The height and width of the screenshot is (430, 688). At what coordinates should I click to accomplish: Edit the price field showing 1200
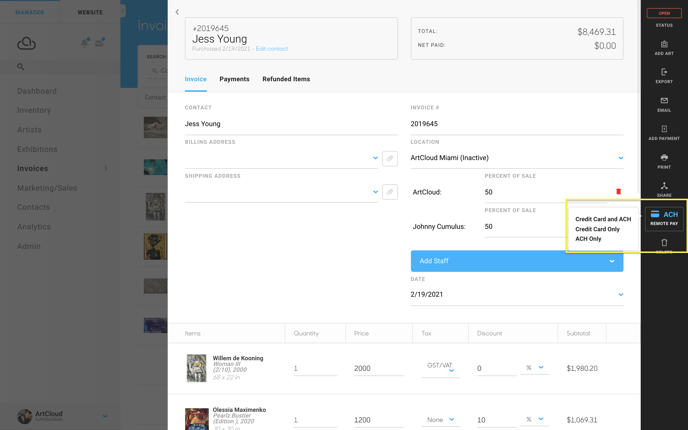[x=379, y=420]
